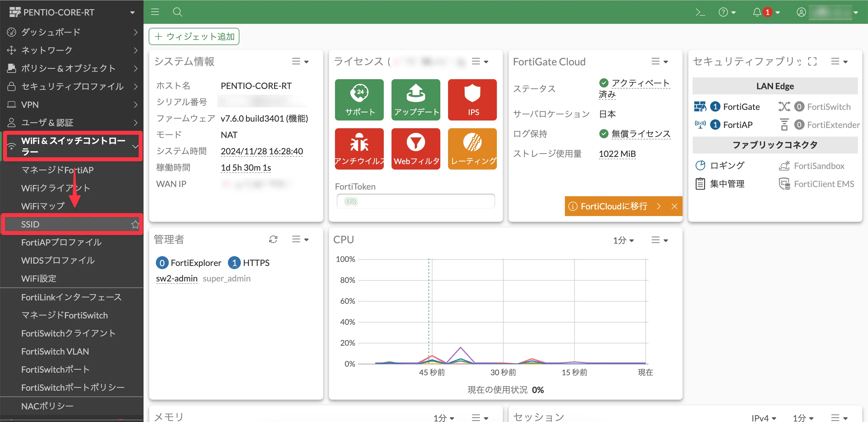The width and height of the screenshot is (868, 422).
Task: Open the PENTIO-CORE-RT device dropdown
Action: pos(132,12)
